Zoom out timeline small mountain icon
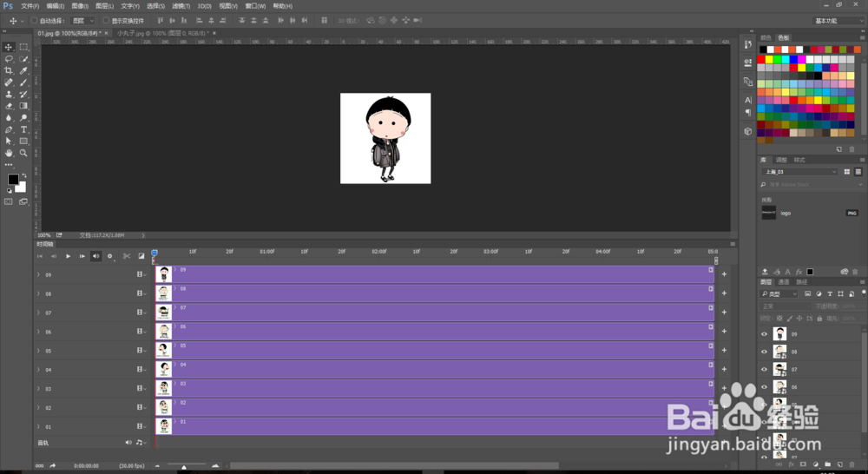868x474 pixels. tap(157, 465)
